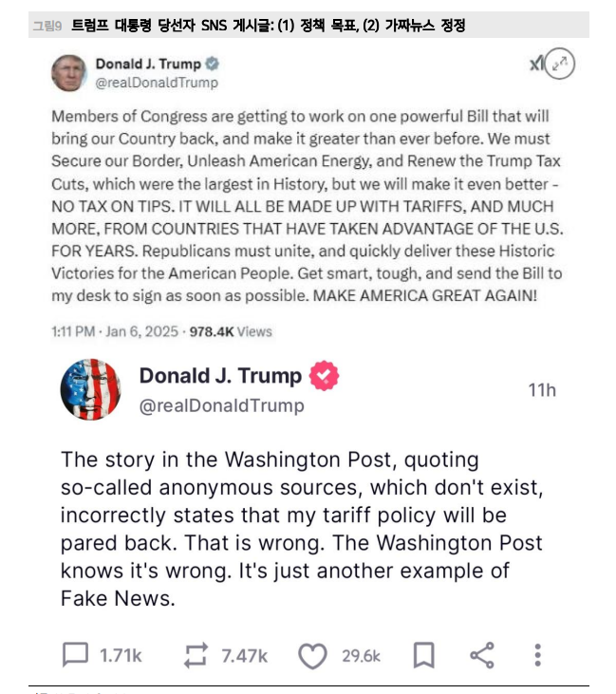Viewport: 616px width, 694px height.
Task: Like the post with the heart icon
Action: [x=313, y=655]
